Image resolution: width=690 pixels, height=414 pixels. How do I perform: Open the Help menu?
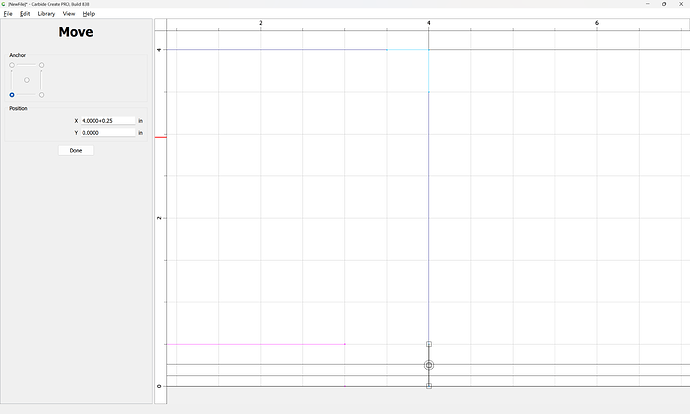pyautogui.click(x=89, y=14)
